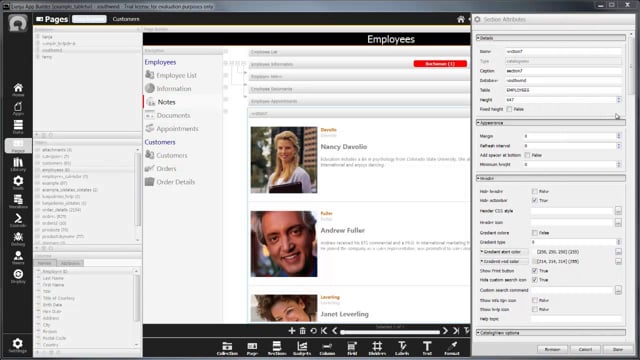
Task: Switch to the Customers tab at top
Action: tap(126, 19)
